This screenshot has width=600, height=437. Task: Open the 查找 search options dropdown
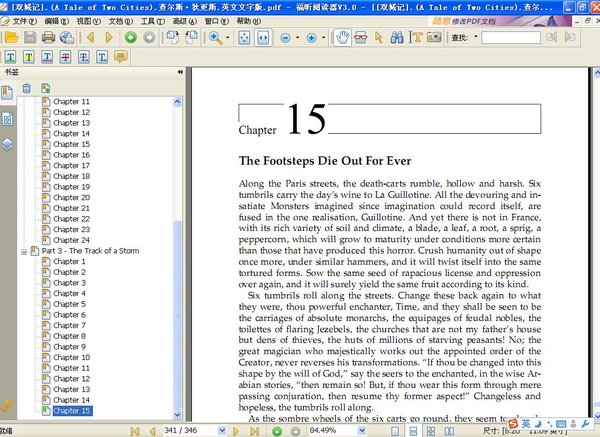[476, 37]
